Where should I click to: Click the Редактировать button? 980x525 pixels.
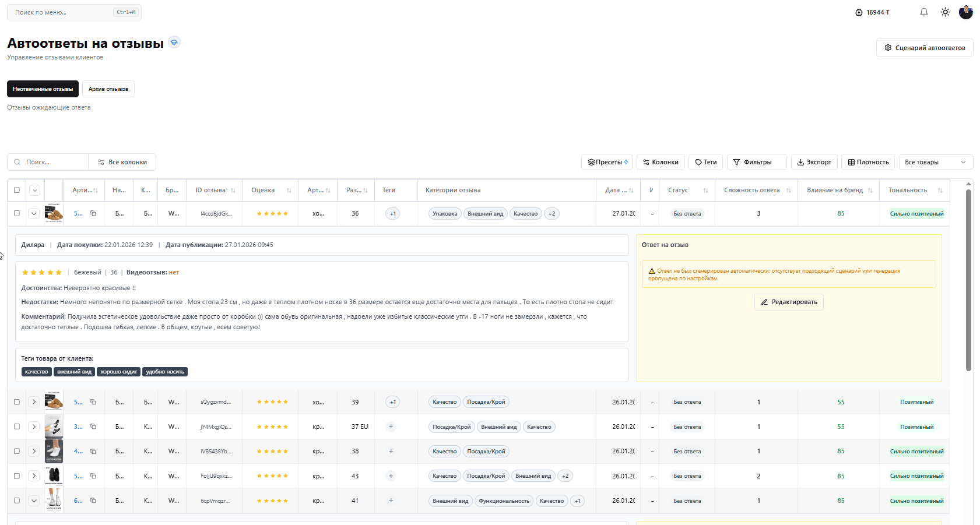788,302
